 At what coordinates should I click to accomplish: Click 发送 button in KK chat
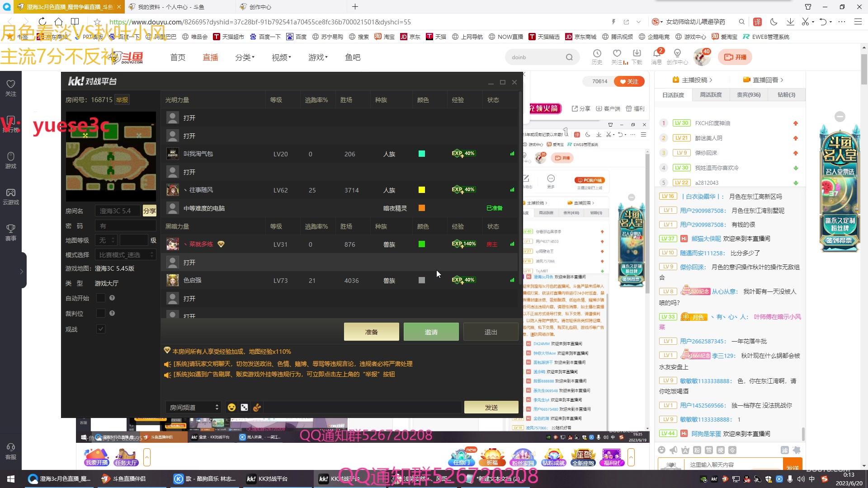tap(491, 407)
